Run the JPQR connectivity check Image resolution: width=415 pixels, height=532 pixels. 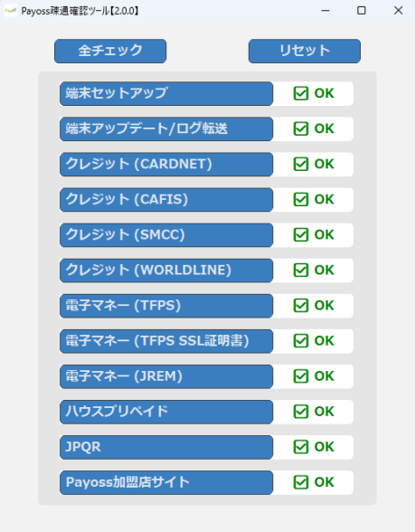(166, 447)
